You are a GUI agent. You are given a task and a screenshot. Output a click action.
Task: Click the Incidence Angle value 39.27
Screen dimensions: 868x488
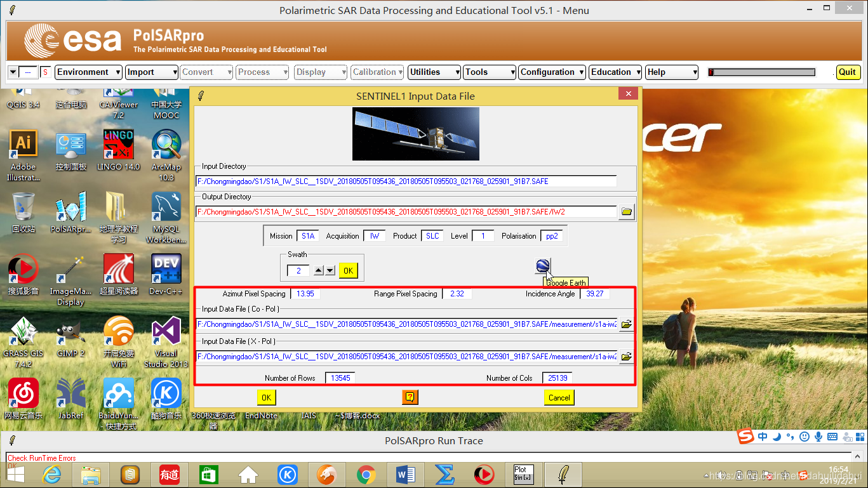(595, 294)
